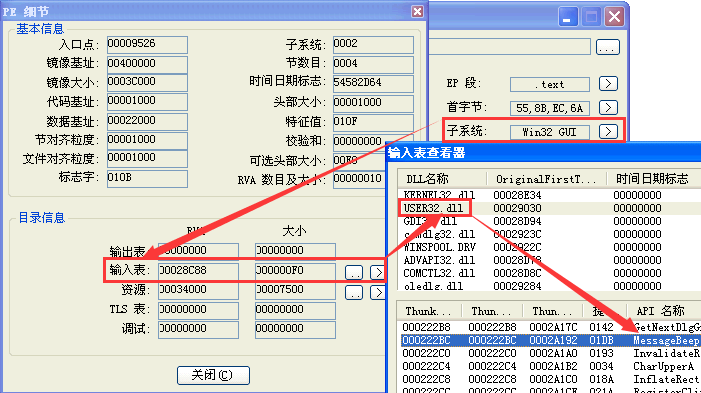Click the 标志字 field 010B

tap(147, 178)
